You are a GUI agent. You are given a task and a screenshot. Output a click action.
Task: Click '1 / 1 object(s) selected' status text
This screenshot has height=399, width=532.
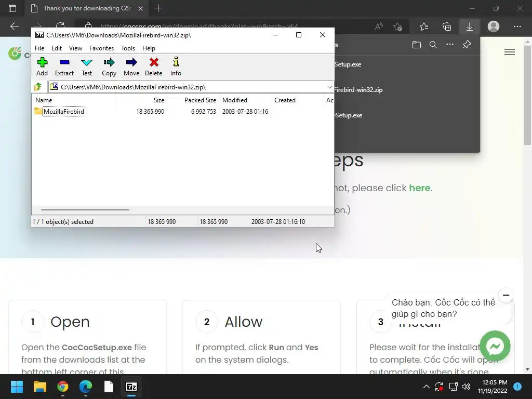coord(63,221)
